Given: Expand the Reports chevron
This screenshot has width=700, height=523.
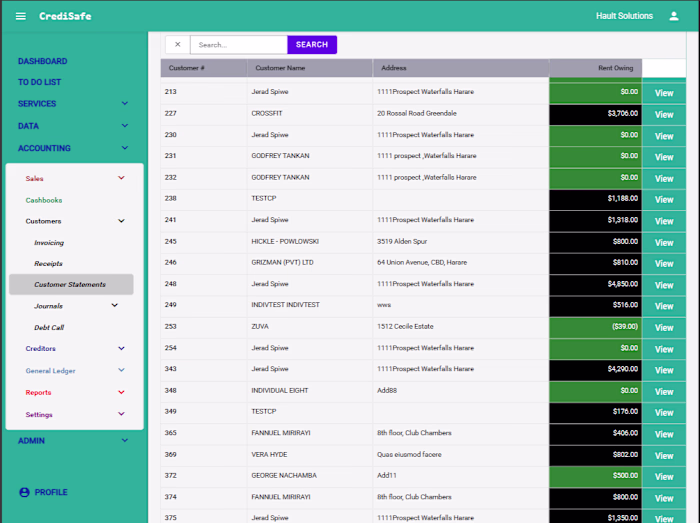Looking at the screenshot, I should click(121, 392).
